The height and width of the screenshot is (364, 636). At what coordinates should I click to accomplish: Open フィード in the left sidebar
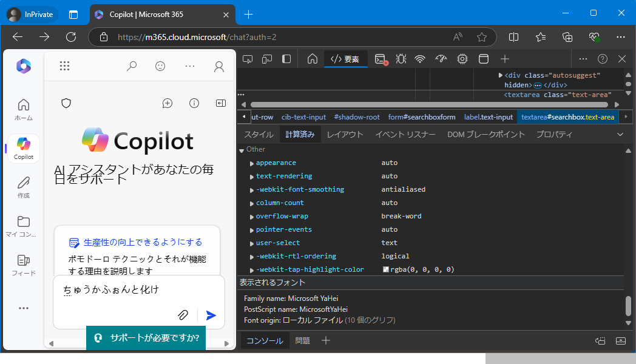click(24, 265)
